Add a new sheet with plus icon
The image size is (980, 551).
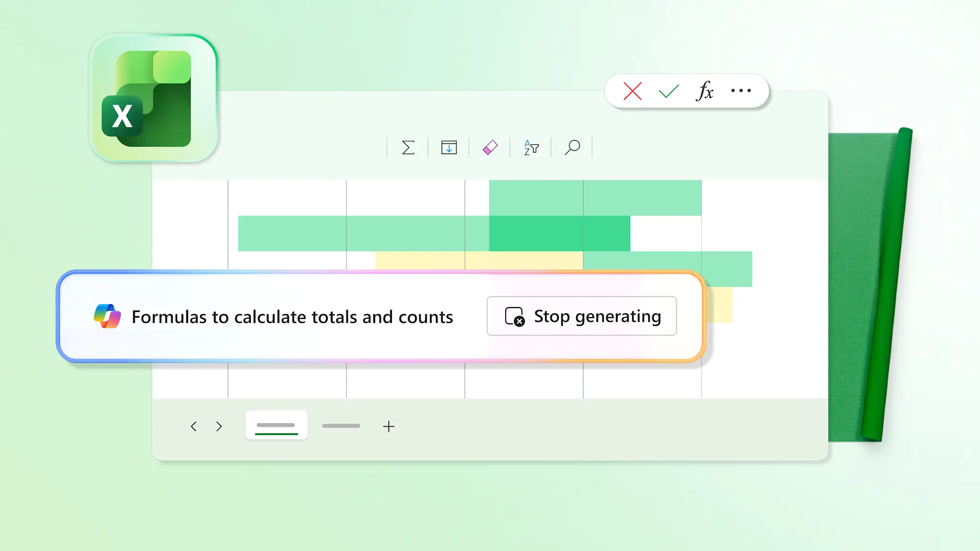click(389, 426)
